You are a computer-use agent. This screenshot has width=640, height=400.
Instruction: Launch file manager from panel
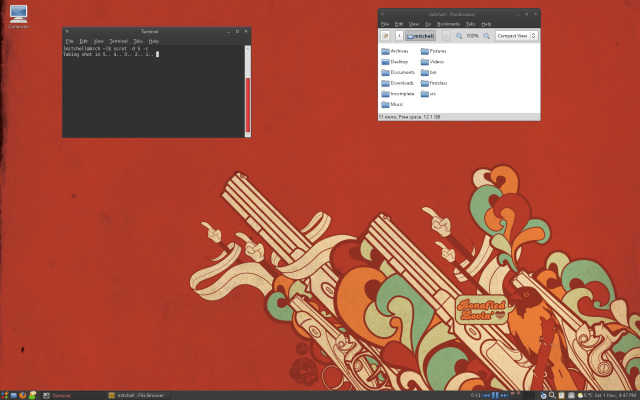coord(13,396)
